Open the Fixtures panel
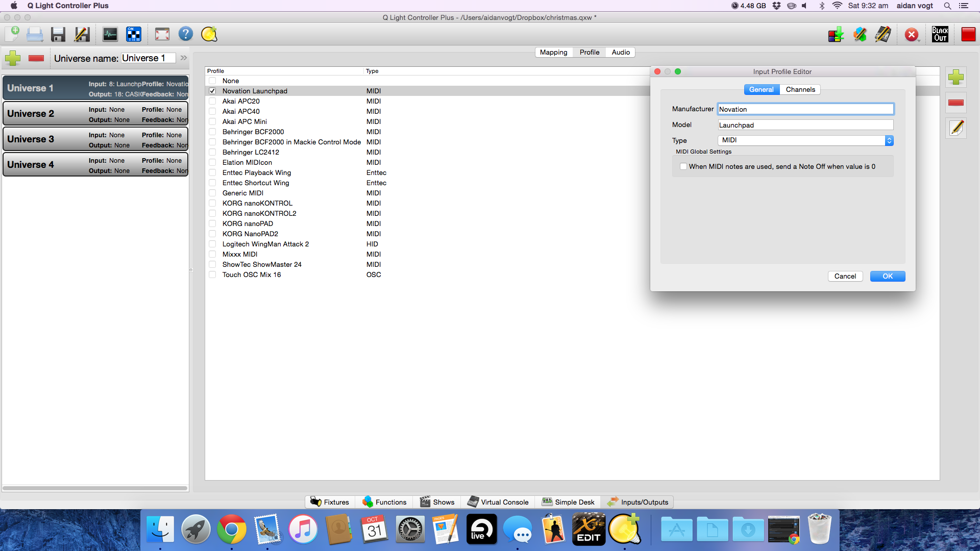This screenshot has height=551, width=980. pyautogui.click(x=330, y=502)
